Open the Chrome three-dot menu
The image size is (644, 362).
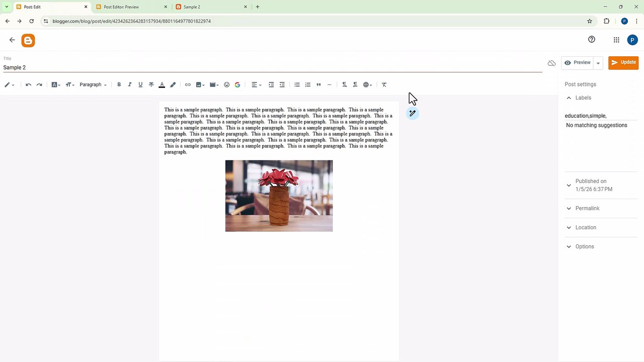(x=636, y=21)
